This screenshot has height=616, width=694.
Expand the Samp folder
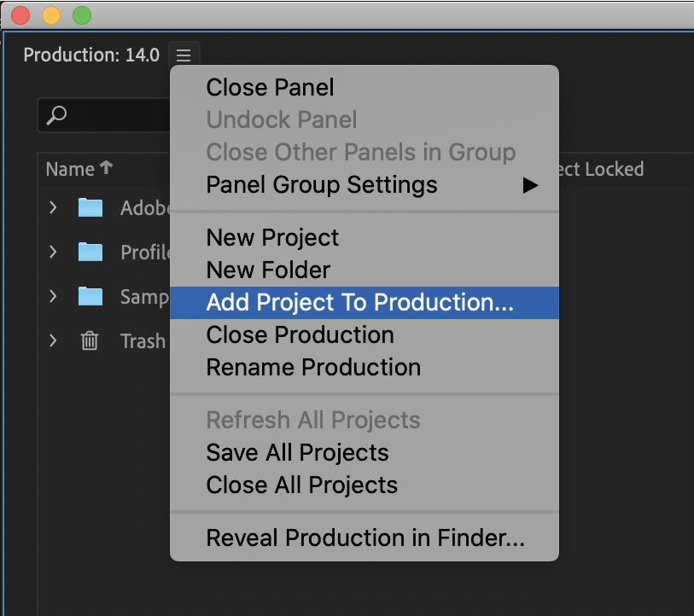coord(52,296)
